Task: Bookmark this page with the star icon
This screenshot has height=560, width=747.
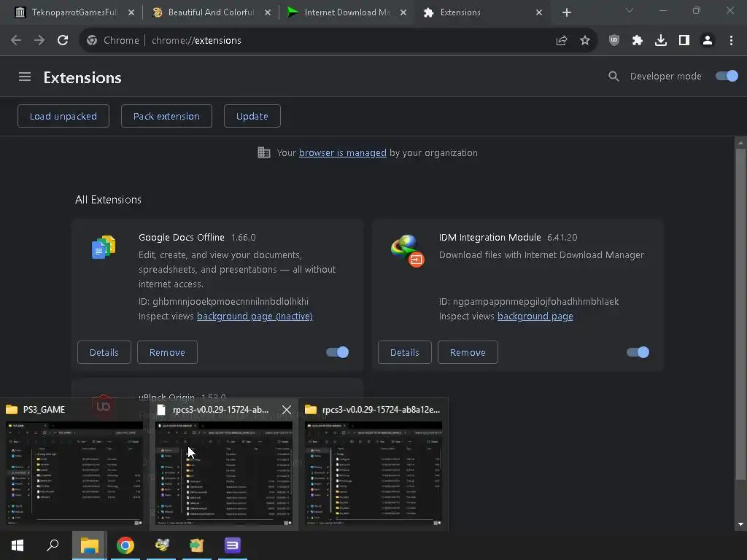Action: point(585,41)
